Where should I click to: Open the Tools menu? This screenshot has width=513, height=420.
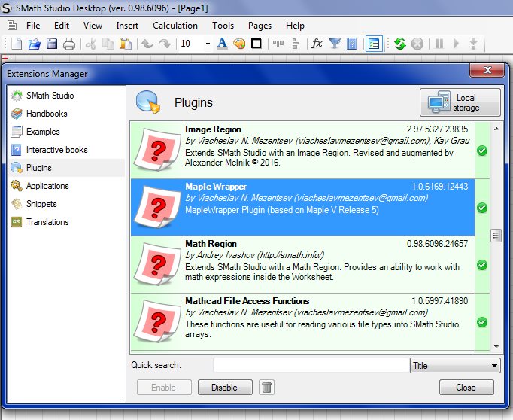pyautogui.click(x=223, y=25)
